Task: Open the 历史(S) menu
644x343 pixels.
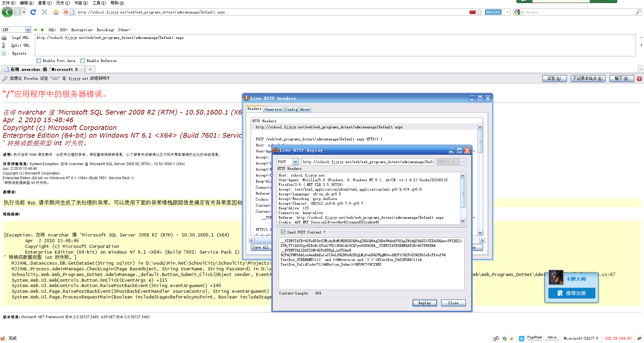Action: (63, 3)
